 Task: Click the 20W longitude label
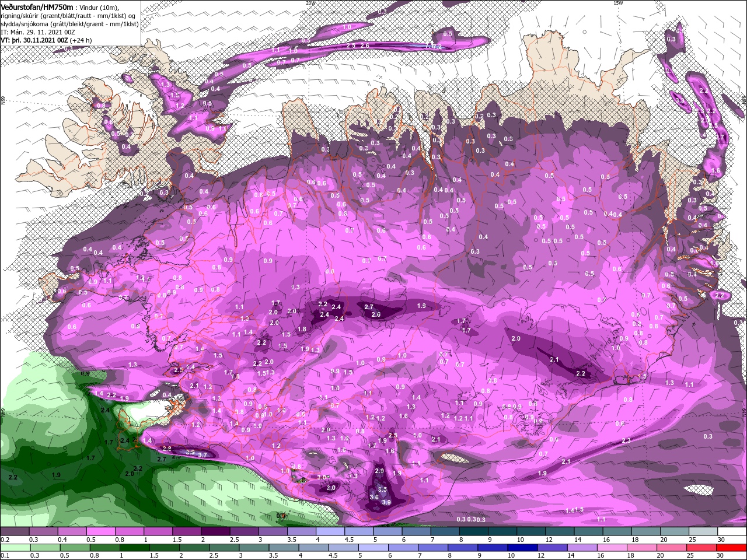pyautogui.click(x=311, y=3)
